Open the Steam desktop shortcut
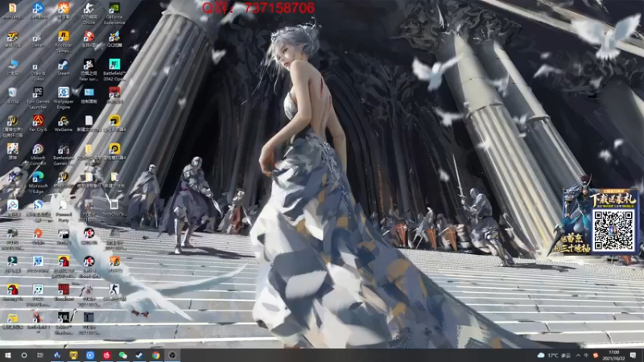 tap(64, 68)
